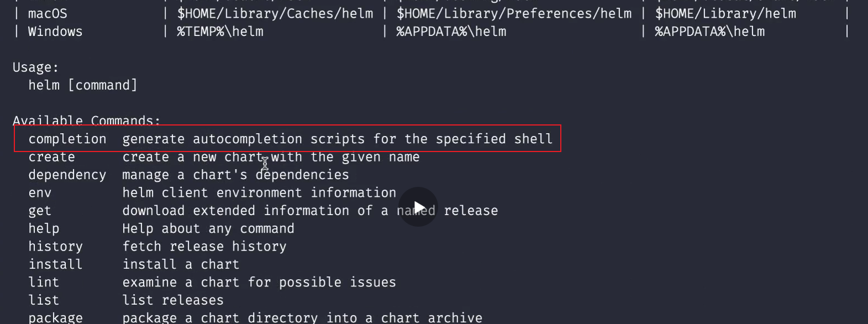Click the '%TEMP%\helm' path text
The height and width of the screenshot is (324, 868).
(x=220, y=32)
